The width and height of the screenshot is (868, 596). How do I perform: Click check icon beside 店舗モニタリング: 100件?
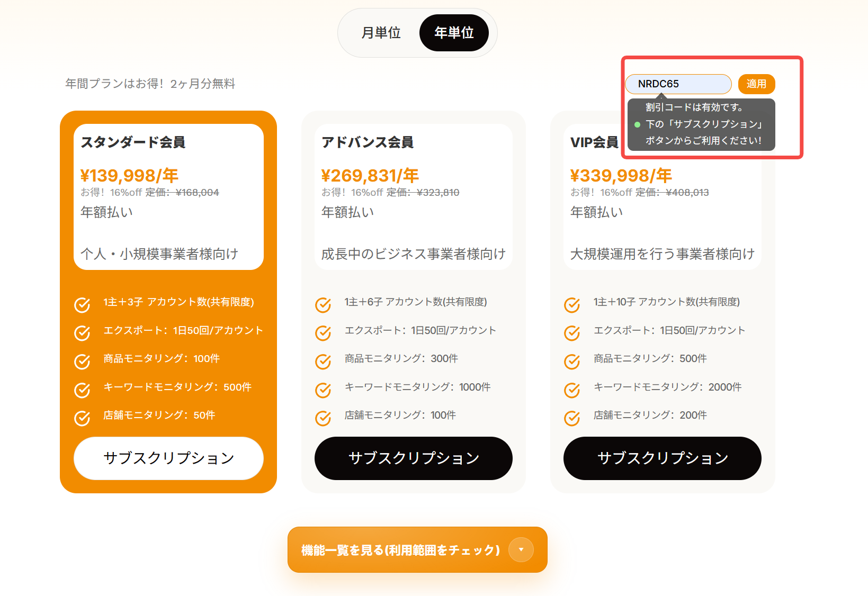coord(323,418)
